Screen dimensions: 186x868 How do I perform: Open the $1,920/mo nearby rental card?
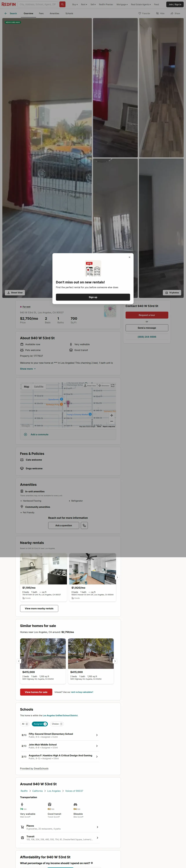[93, 577]
